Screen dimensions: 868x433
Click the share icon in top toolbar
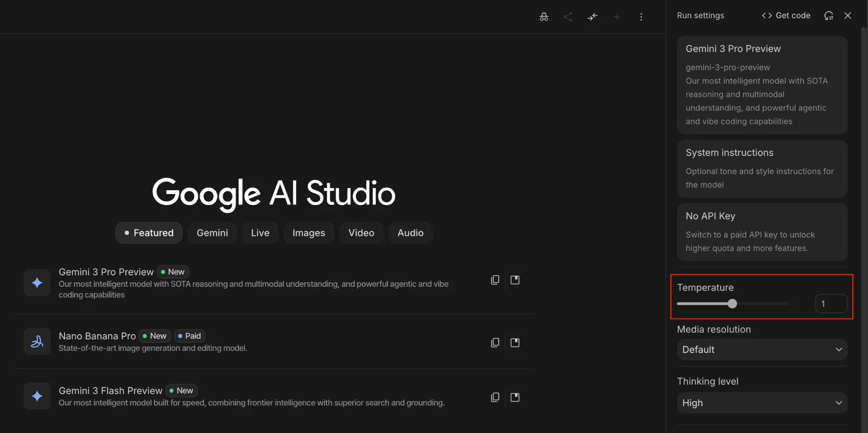[568, 17]
